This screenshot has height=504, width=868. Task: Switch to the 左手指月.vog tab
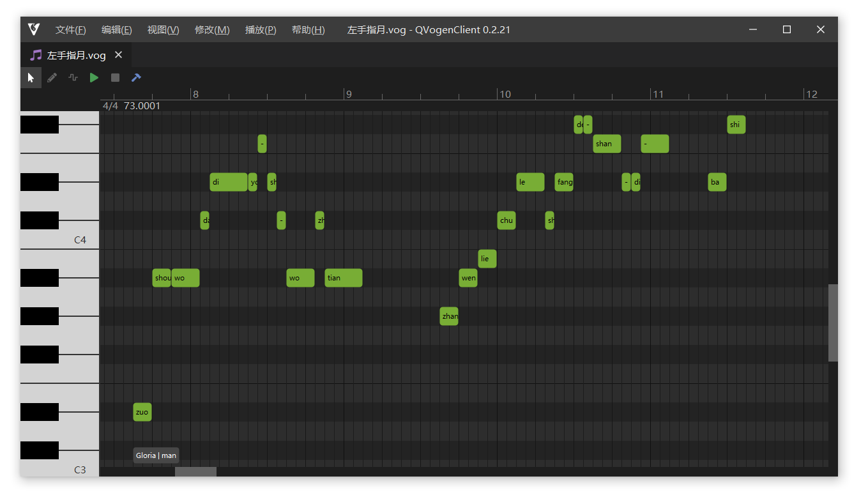tap(76, 55)
